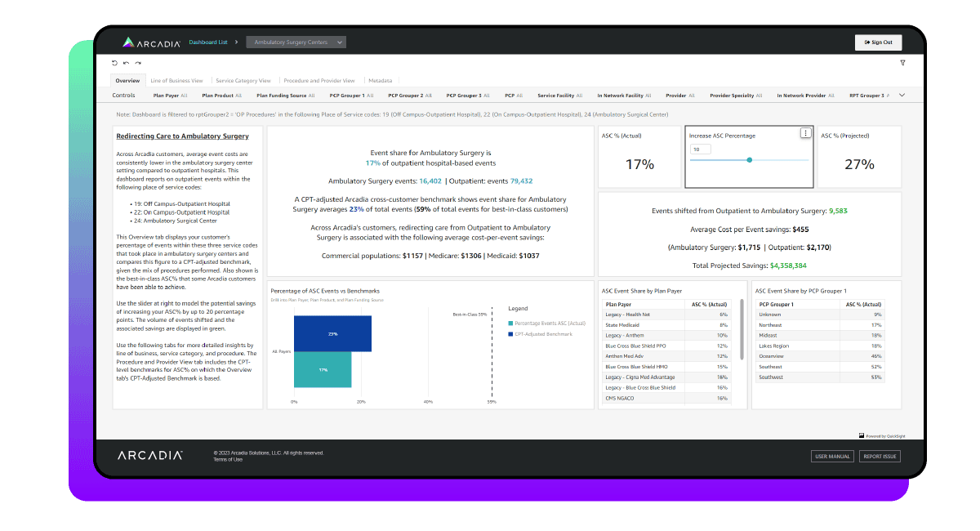
Task: Select the Blue Cross Blue Shield PPO row
Action: (x=666, y=346)
